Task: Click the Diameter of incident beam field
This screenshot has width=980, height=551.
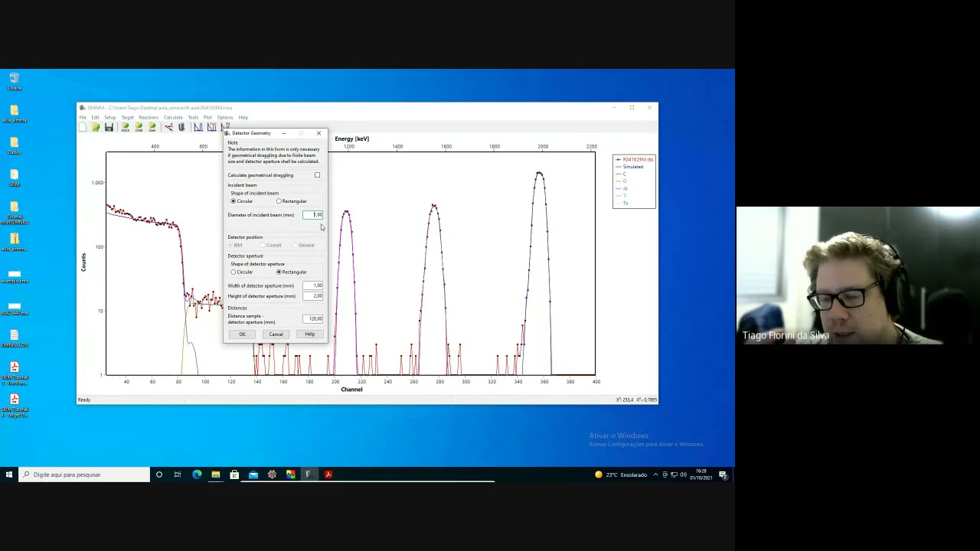Action: (313, 215)
